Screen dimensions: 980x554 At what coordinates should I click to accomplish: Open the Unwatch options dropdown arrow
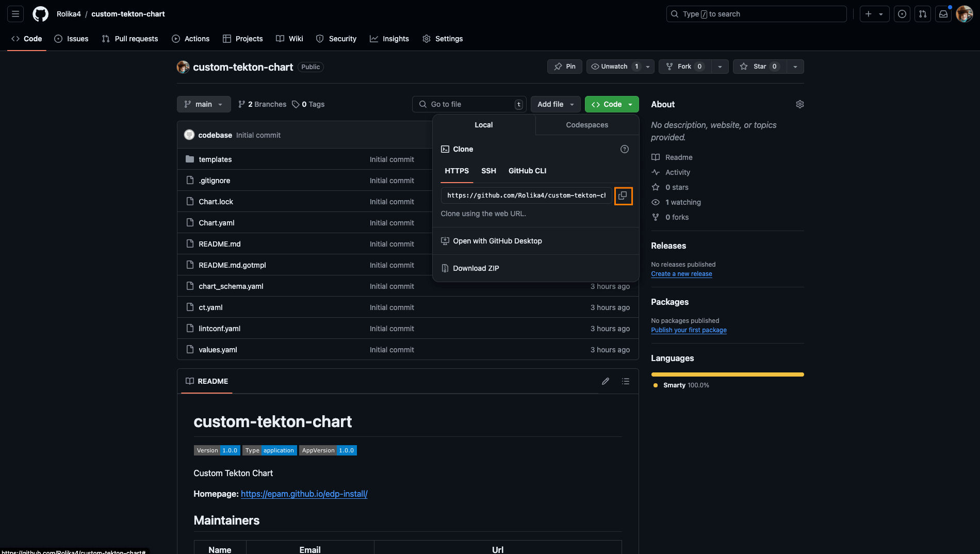pyautogui.click(x=647, y=66)
